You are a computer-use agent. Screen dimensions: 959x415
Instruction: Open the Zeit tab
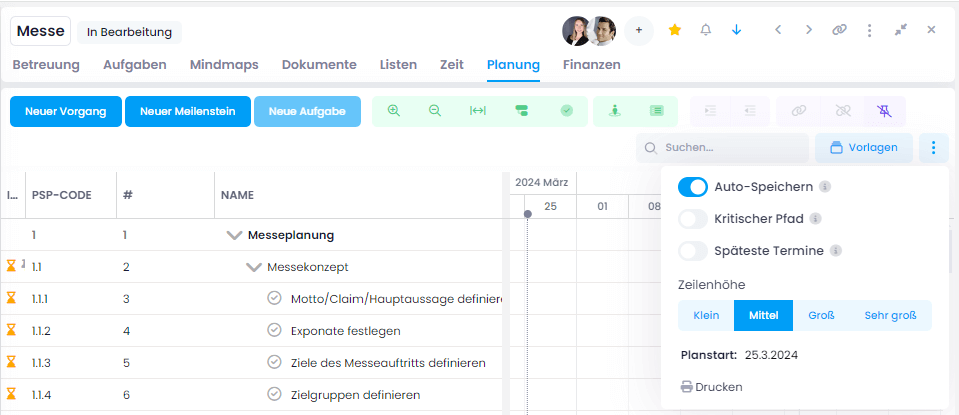click(x=452, y=64)
